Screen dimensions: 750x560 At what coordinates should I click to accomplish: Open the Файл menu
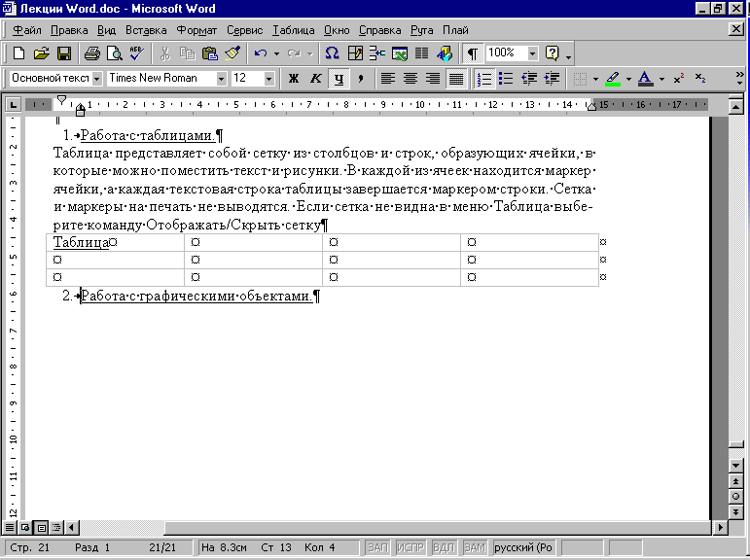pos(27,30)
